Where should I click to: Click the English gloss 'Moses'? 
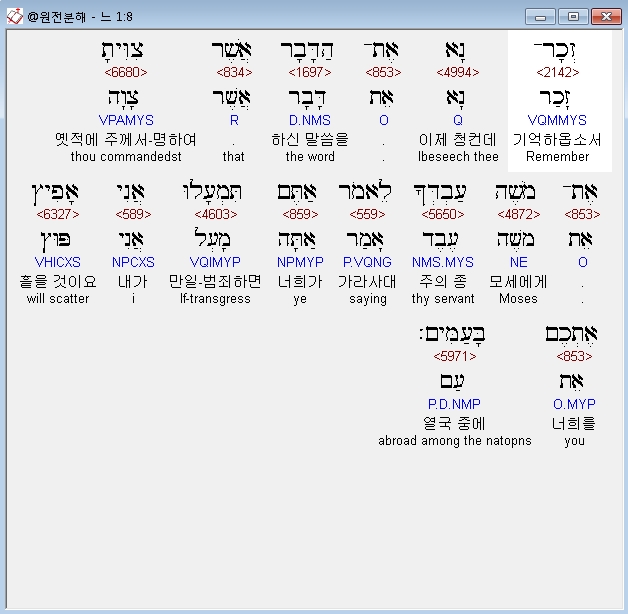pyautogui.click(x=518, y=299)
